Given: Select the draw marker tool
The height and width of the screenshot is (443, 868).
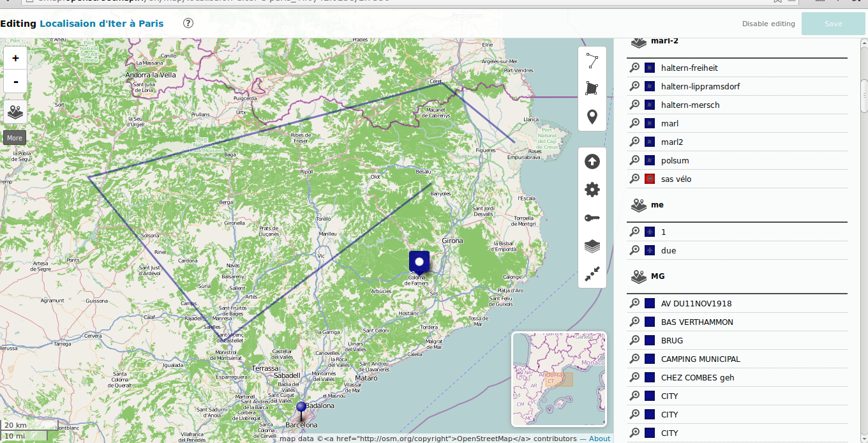Looking at the screenshot, I should click(592, 117).
